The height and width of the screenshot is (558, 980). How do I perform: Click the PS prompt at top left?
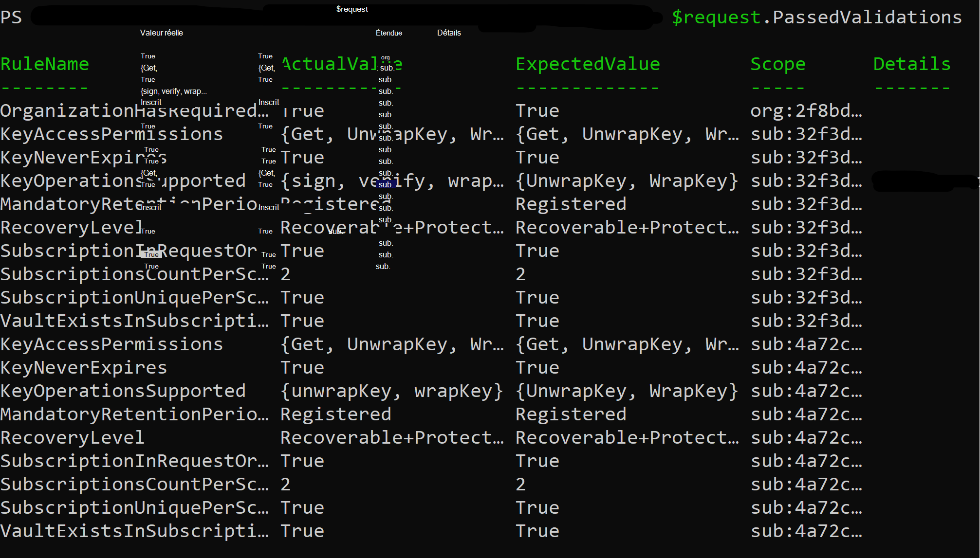11,18
